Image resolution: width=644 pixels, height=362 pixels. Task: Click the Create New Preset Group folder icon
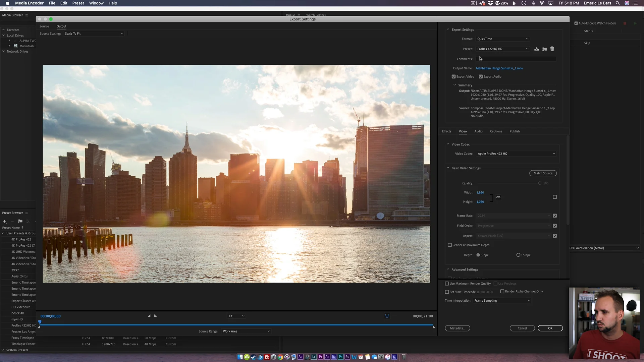[20, 221]
